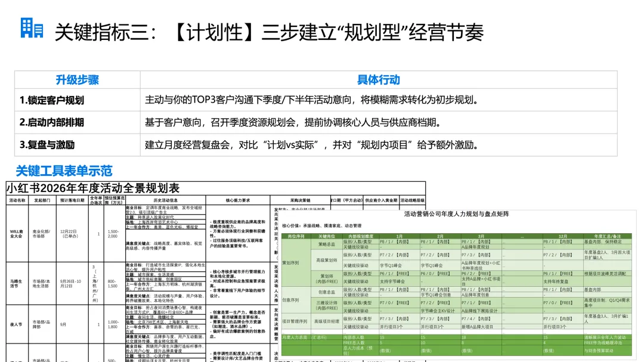The image size is (644, 362).
Task: Click the 活动名称 header in planning table
Action: click(17, 200)
